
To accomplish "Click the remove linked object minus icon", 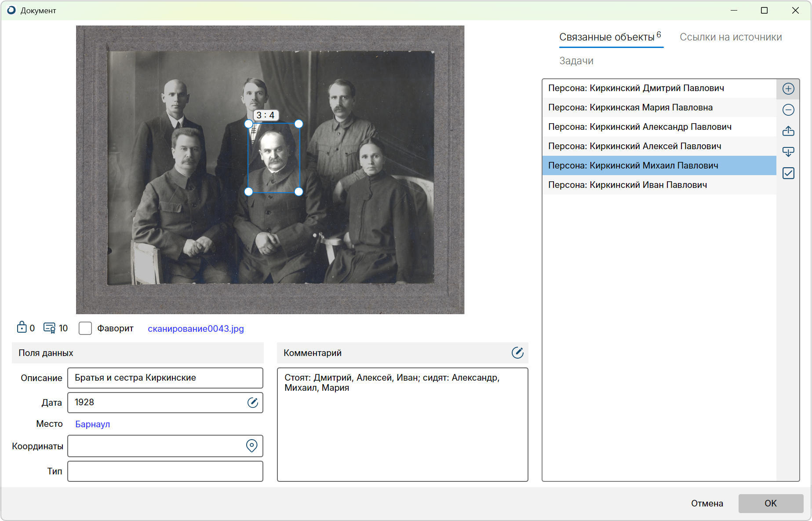I will (x=788, y=110).
